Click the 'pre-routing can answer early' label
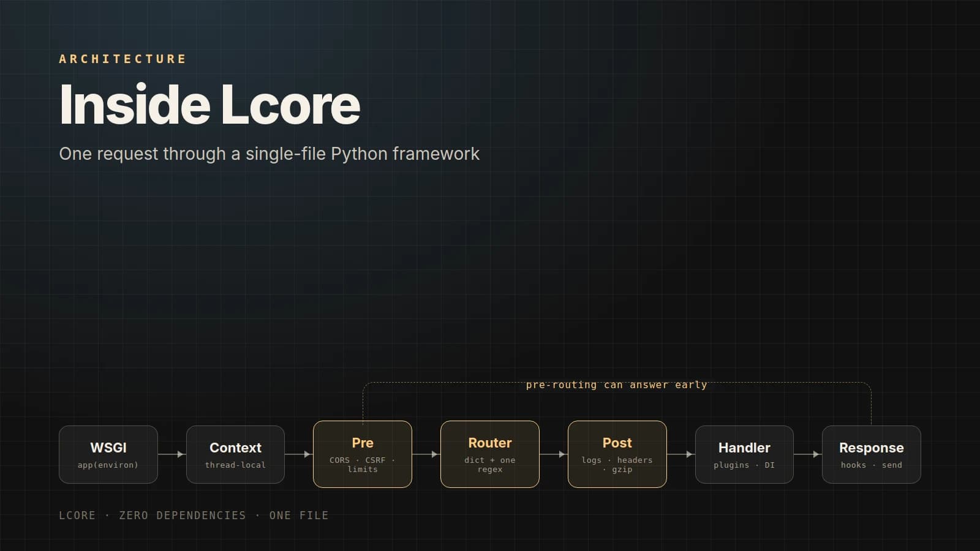Image resolution: width=980 pixels, height=551 pixels. click(616, 384)
